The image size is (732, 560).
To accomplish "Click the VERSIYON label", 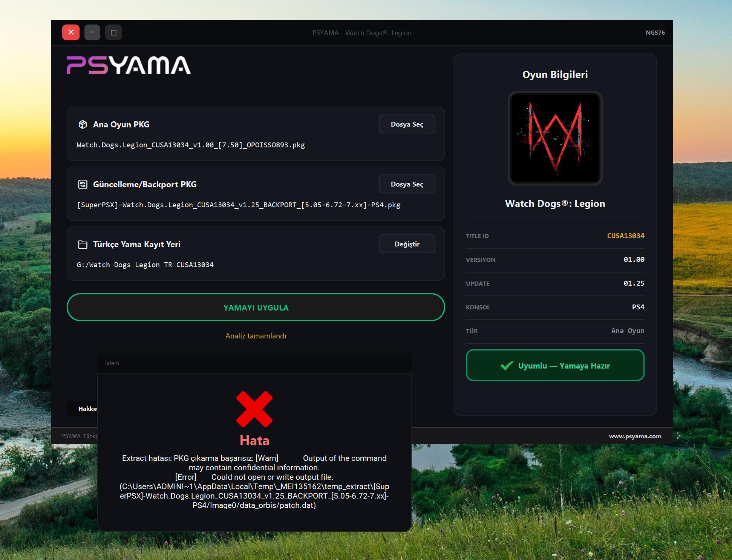I will click(x=481, y=260).
